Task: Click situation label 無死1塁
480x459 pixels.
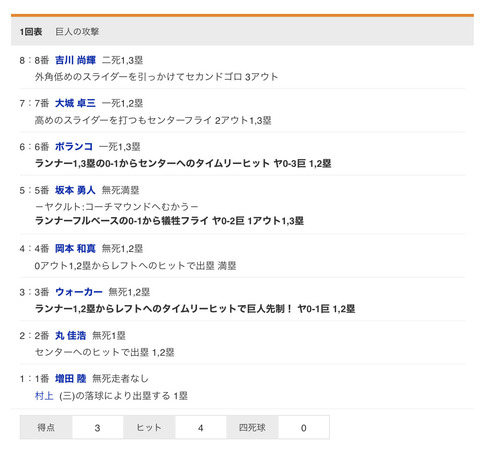Action: (109, 335)
